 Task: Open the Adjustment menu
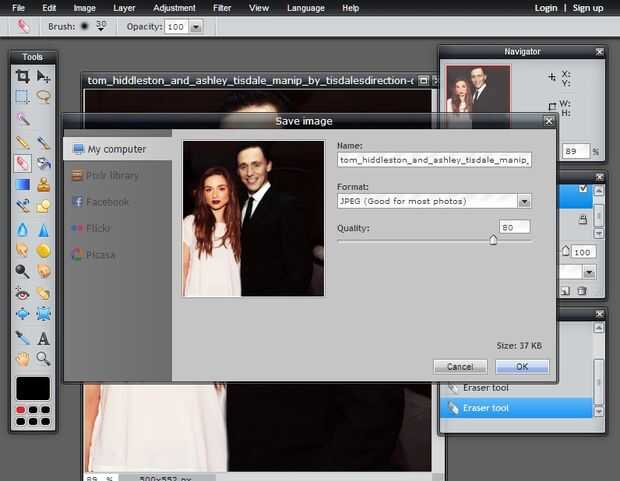pos(174,8)
